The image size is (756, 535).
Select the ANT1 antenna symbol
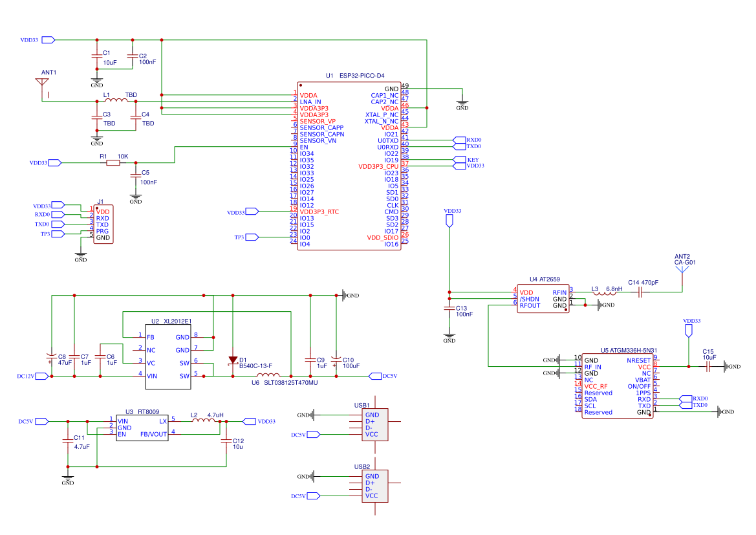(x=43, y=88)
